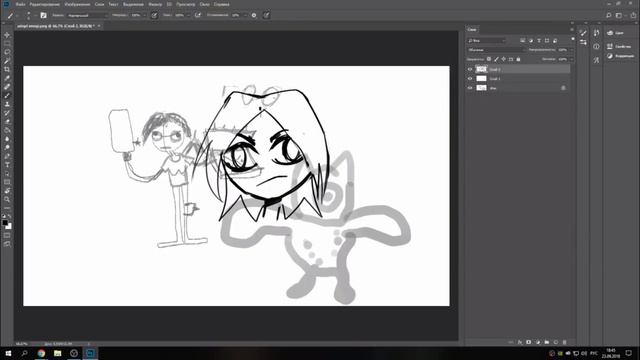Open the Коррекция collapsed panel
Viewport: 640px width, 360px height.
(x=620, y=56)
